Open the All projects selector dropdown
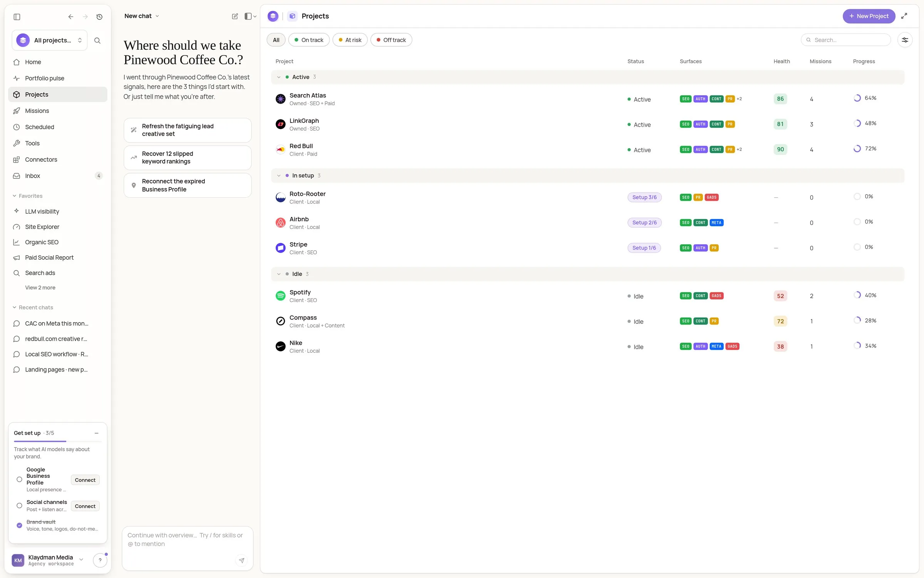This screenshot has height=578, width=924. (50, 40)
